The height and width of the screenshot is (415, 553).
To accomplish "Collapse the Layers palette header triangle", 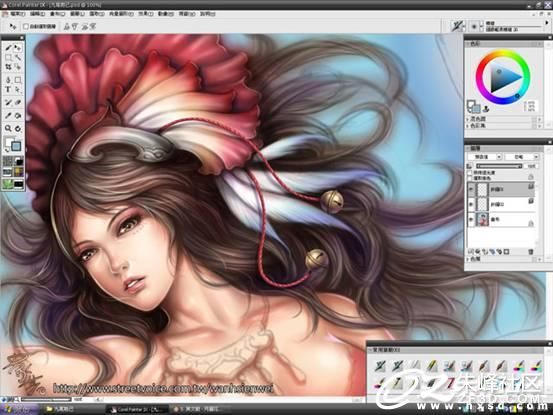I will tap(468, 148).
